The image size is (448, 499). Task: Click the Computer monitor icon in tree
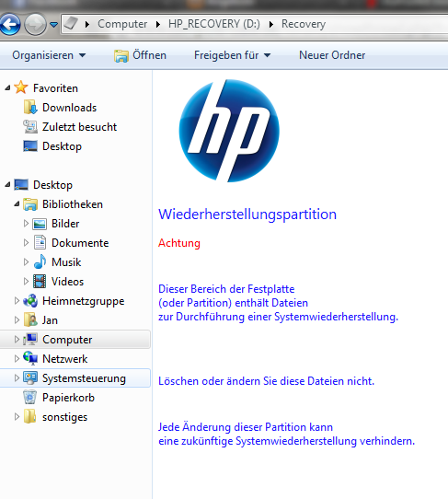click(30, 339)
